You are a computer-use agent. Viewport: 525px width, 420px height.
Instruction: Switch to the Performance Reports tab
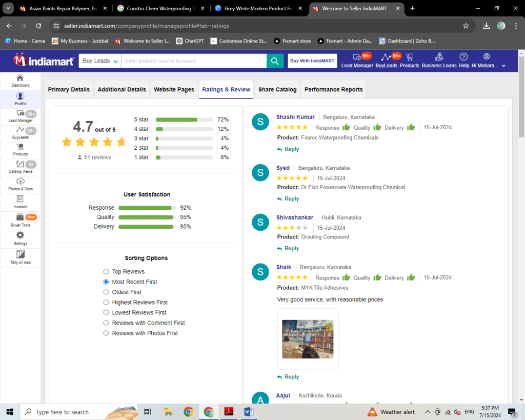click(x=333, y=90)
